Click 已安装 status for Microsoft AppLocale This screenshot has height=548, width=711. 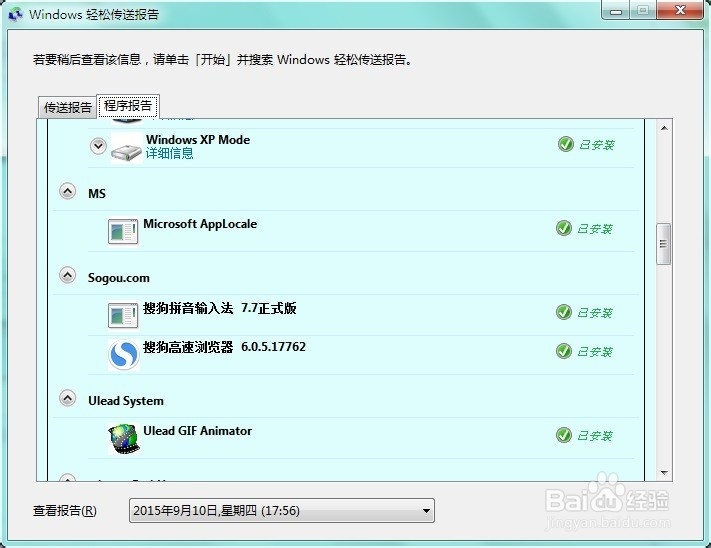pos(594,228)
